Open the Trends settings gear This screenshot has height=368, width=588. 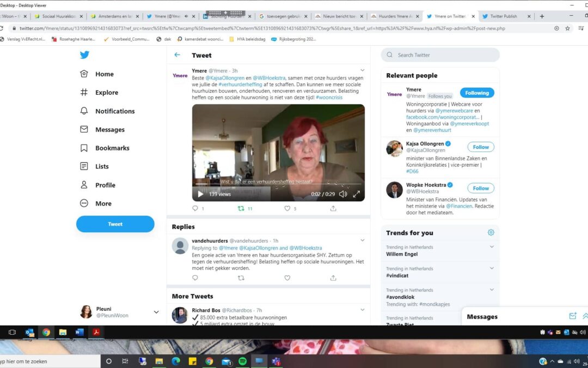pos(491,232)
